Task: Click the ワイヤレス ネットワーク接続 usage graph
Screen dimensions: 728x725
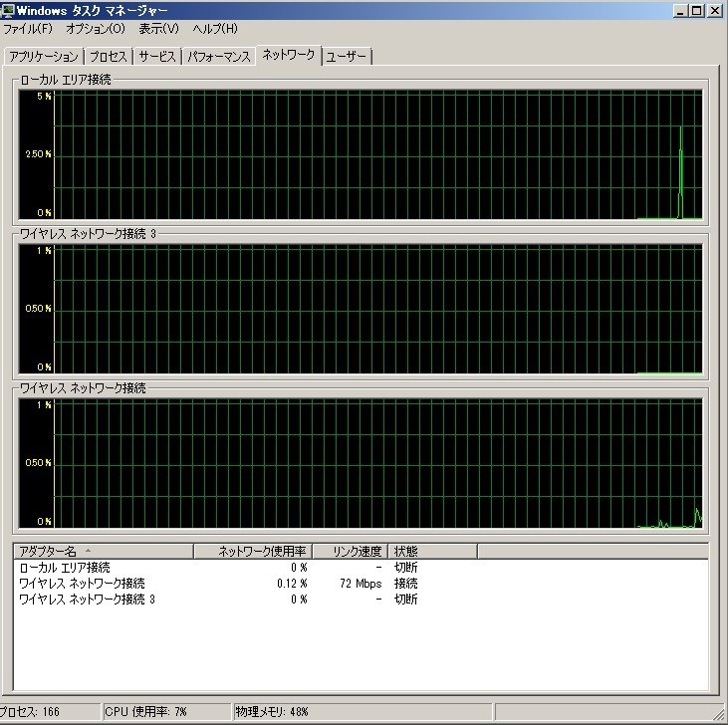Action: click(361, 463)
